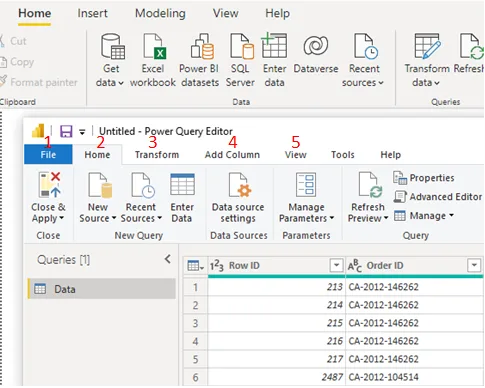Expand Manage Parameters dropdown arrow
The height and width of the screenshot is (388, 485).
[332, 218]
